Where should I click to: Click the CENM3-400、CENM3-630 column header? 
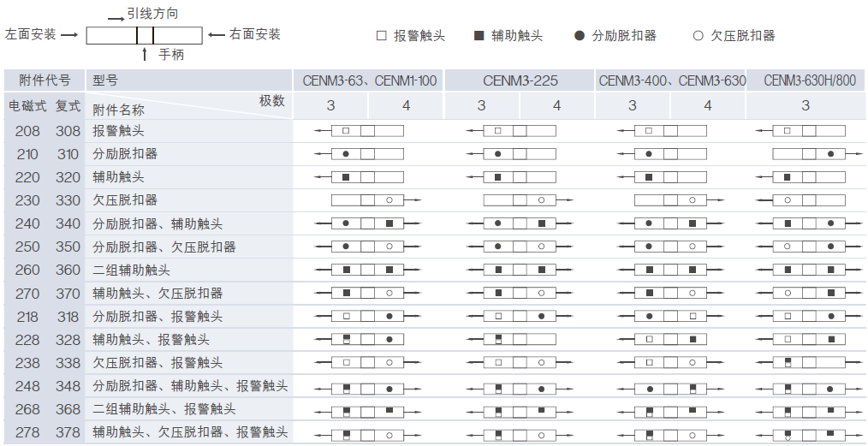(671, 80)
